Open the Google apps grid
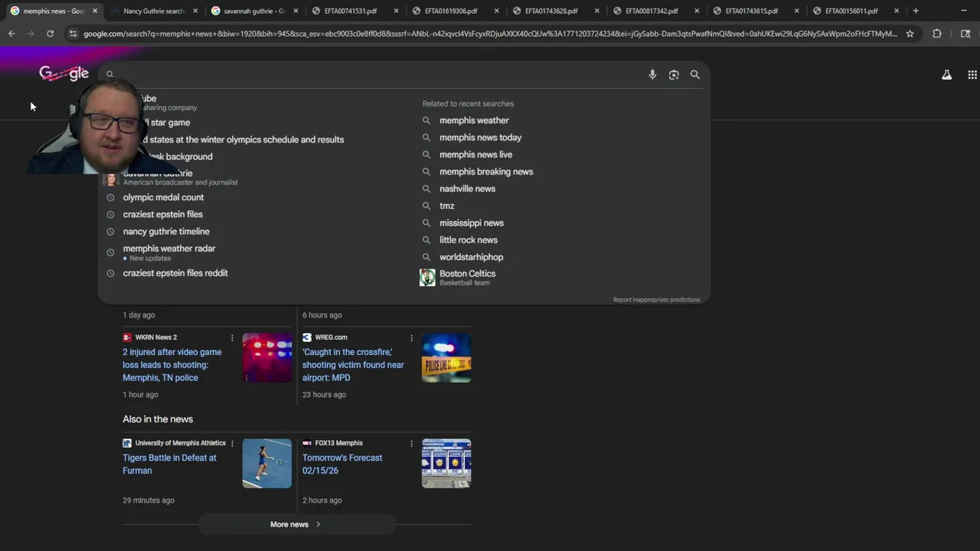Viewport: 980px width, 551px height. 972,74
